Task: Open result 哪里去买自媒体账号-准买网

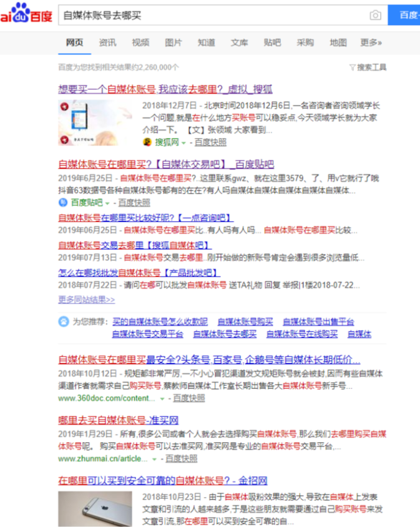Action: 119,420
